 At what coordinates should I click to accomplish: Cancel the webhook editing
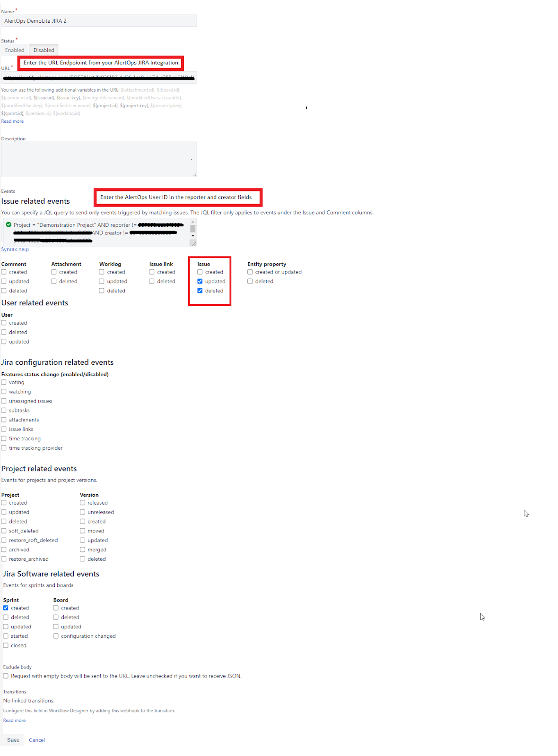coord(37,740)
